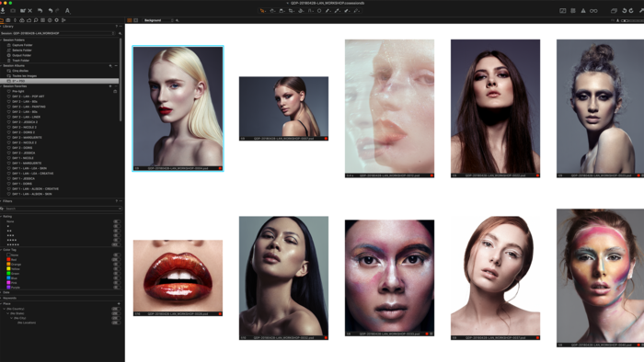Click the Copy variants stacked icon
The height and width of the screenshot is (362, 644).
pyautogui.click(x=614, y=11)
